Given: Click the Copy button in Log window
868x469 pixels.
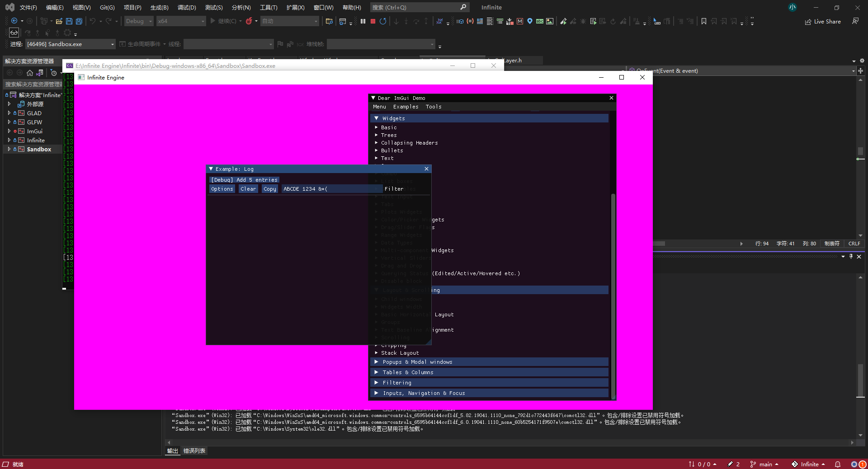Looking at the screenshot, I should tap(270, 189).
